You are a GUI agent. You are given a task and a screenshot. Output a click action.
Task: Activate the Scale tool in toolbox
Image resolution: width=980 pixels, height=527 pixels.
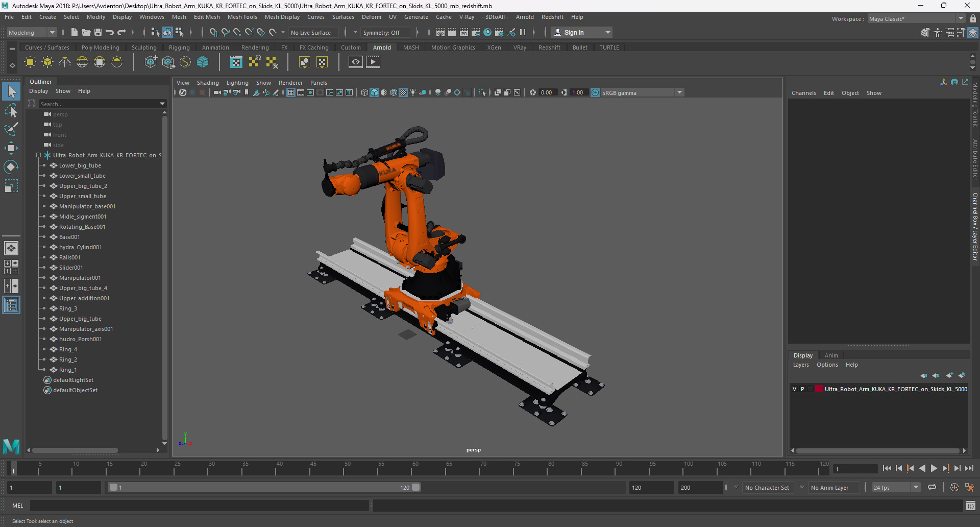coord(11,186)
